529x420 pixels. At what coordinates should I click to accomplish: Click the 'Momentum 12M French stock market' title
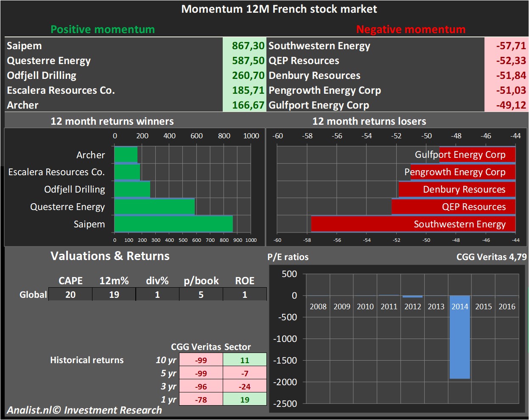click(x=279, y=9)
